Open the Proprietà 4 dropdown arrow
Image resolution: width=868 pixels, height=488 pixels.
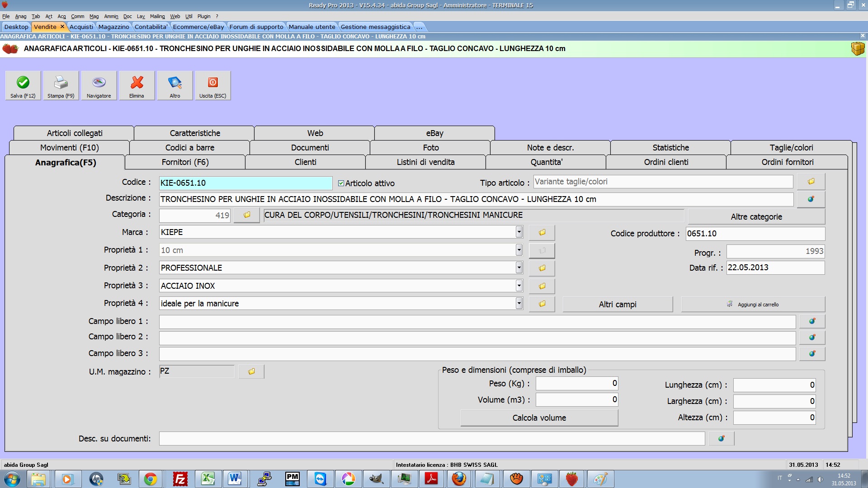pos(519,304)
